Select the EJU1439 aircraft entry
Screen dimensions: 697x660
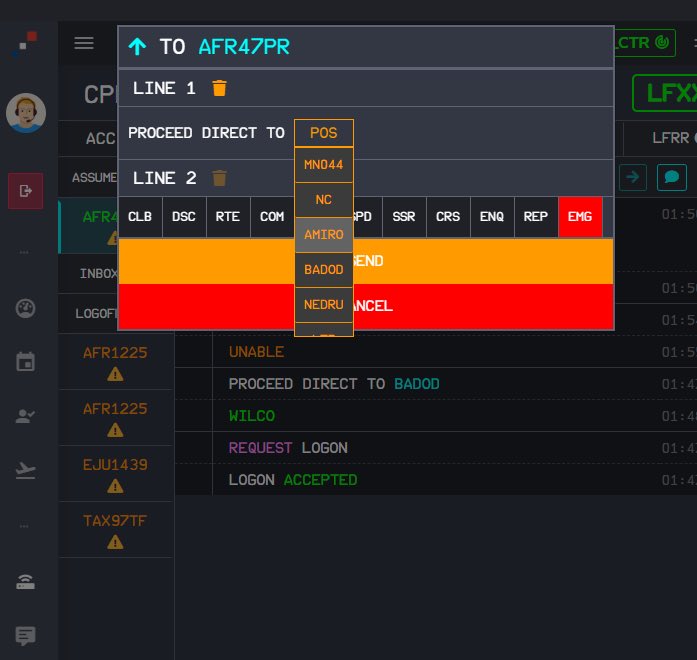[x=116, y=474]
